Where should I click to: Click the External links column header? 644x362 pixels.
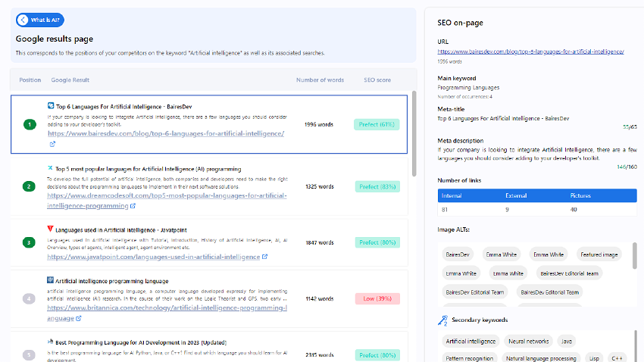[516, 196]
